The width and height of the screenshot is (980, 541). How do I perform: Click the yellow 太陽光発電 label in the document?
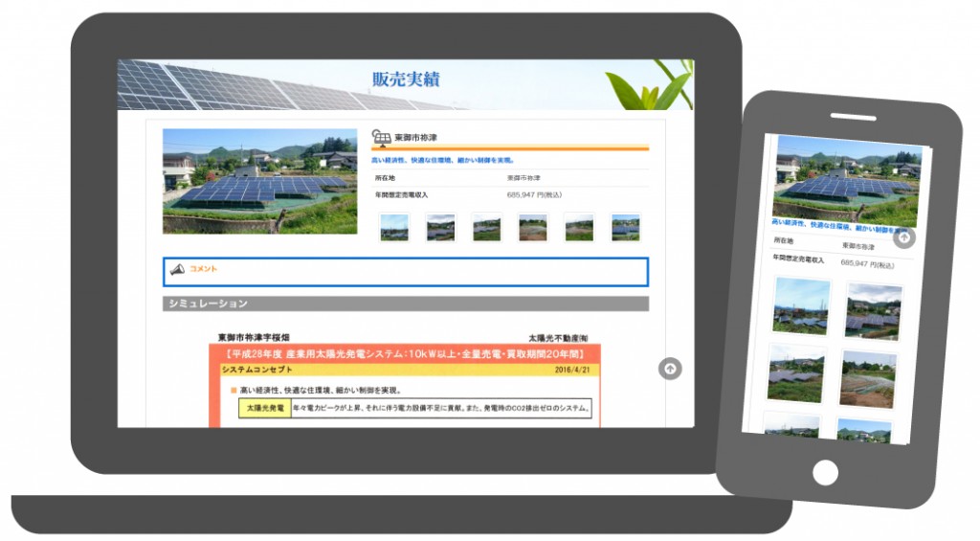(x=261, y=409)
